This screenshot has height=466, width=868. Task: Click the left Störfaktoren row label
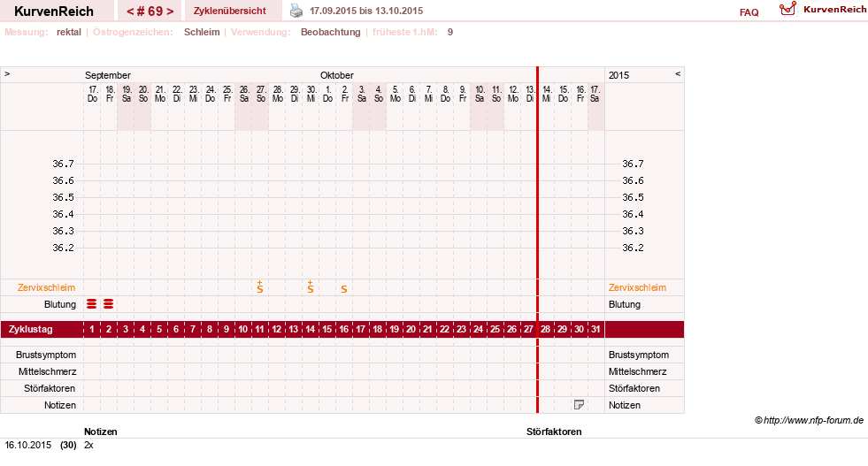click(x=50, y=388)
